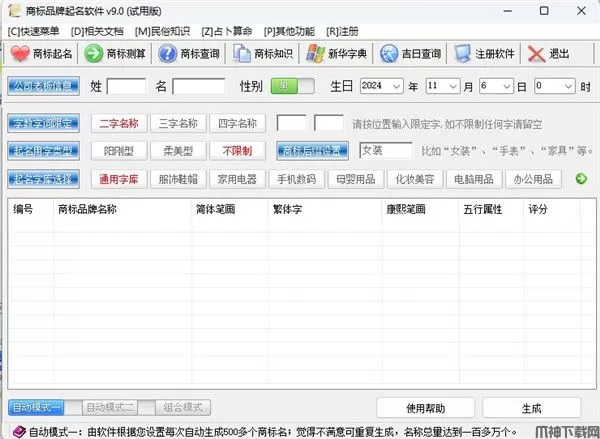The width and height of the screenshot is (600, 439).
Task: Open the birth hour 0 dropdown
Action: pos(568,86)
